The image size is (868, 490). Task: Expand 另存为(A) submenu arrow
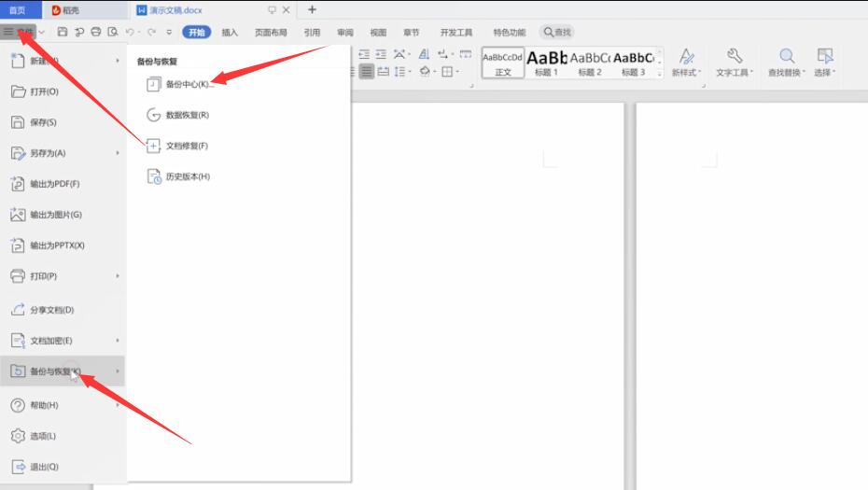118,153
